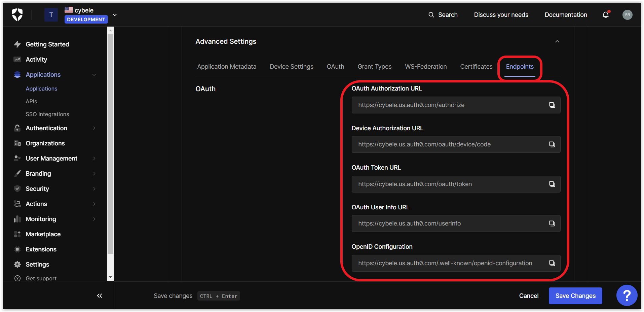This screenshot has height=312, width=644.
Task: Copy the OAuth Token URL
Action: (x=552, y=184)
